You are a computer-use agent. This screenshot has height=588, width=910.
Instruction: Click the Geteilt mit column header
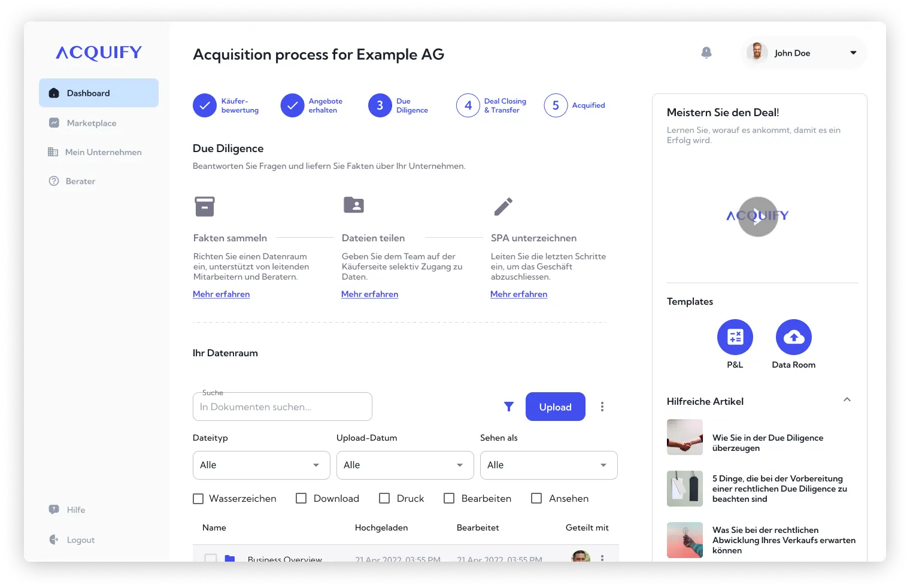pos(587,528)
